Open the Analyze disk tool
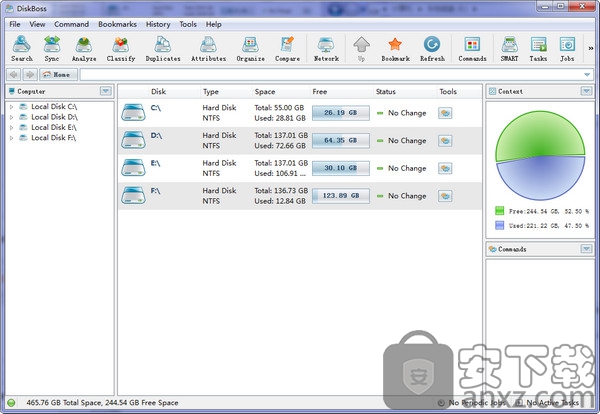Image resolution: width=600 pixels, height=414 pixels. 84,49
